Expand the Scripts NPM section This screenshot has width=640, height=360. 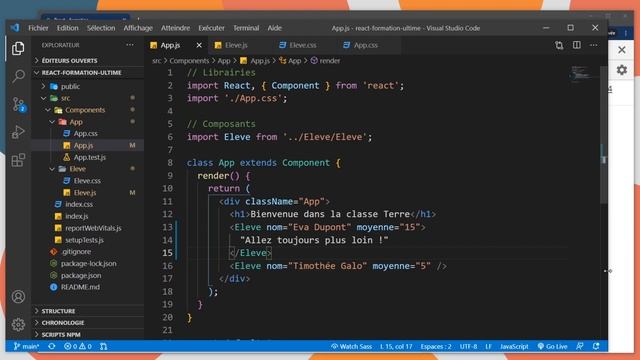click(x=88, y=335)
